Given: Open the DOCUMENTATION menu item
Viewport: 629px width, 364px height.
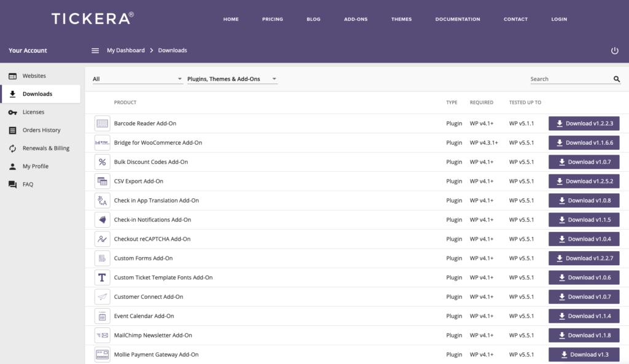Looking at the screenshot, I should point(458,19).
